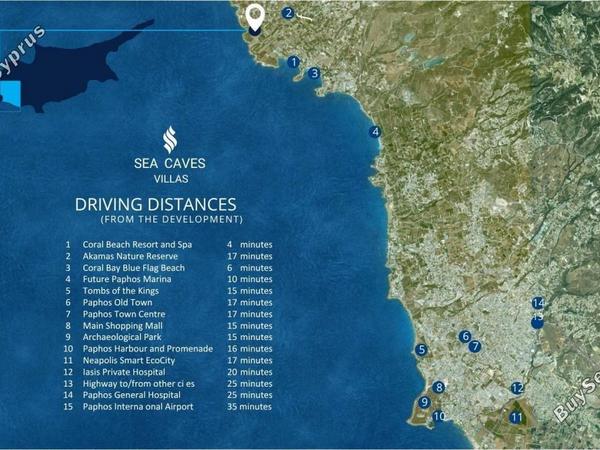Viewport: 600px width, 450px height.
Task: Select map marker number 1
Action: (293, 62)
